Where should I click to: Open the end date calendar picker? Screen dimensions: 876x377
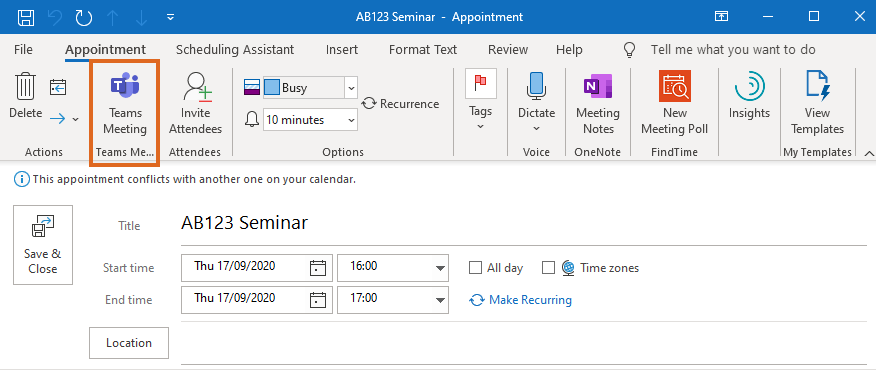pos(317,300)
